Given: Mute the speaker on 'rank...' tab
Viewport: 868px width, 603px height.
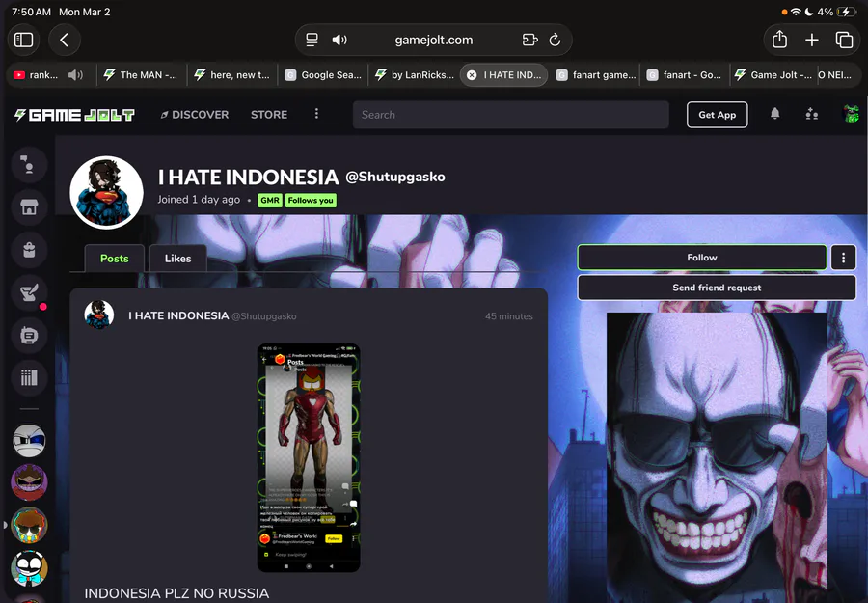Looking at the screenshot, I should pos(76,74).
